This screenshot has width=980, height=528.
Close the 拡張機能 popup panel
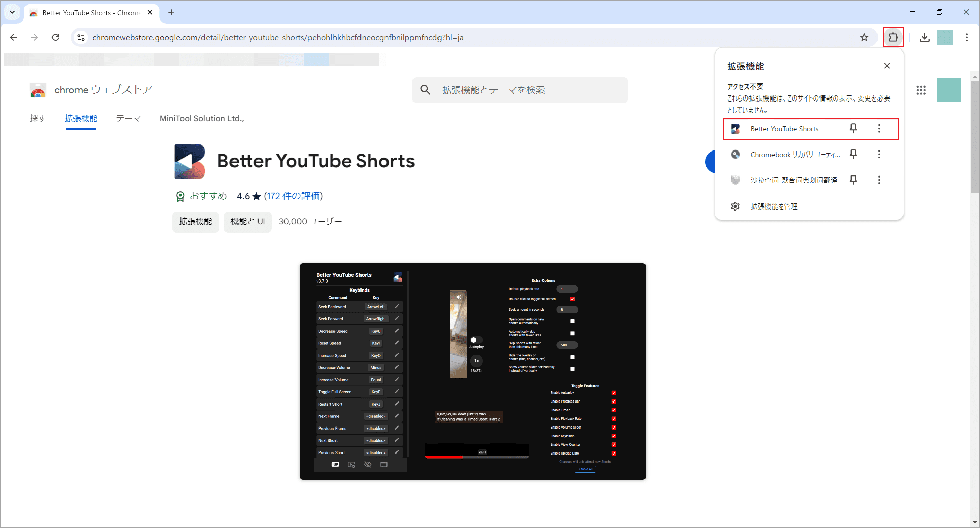887,66
